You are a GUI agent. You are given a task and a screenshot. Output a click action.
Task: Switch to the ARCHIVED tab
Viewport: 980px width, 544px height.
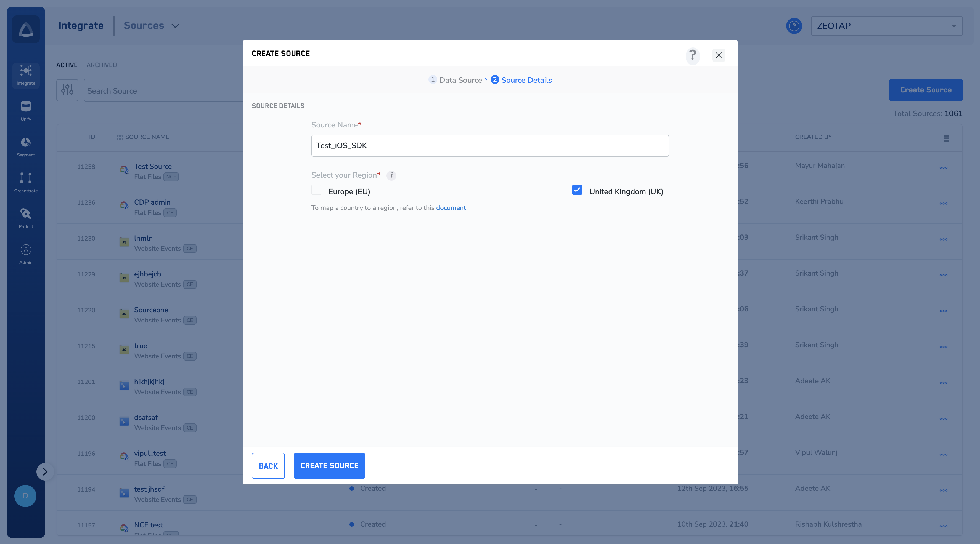[102, 65]
